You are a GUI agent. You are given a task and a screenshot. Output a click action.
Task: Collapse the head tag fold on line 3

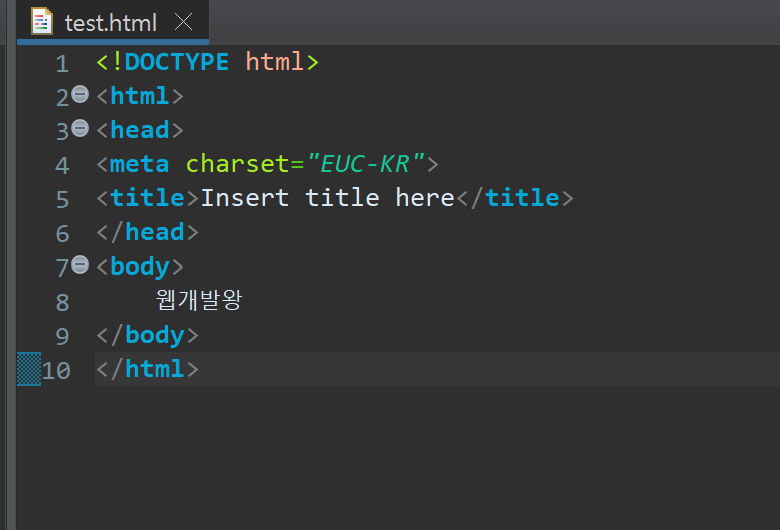point(80,128)
